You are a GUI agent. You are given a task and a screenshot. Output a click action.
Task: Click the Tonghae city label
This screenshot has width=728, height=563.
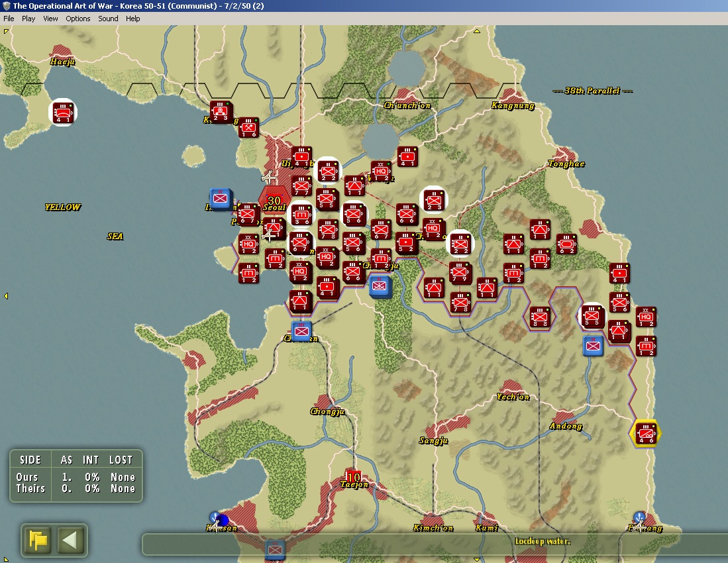[566, 164]
